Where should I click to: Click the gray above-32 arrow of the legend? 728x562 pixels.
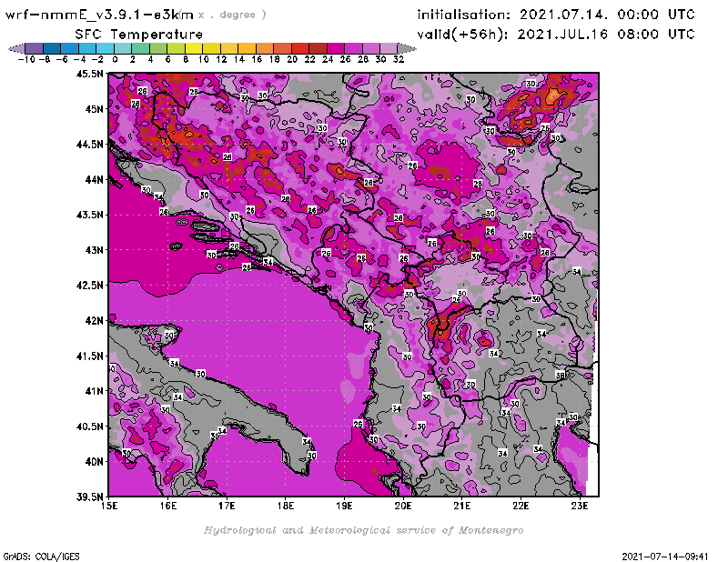click(x=407, y=48)
